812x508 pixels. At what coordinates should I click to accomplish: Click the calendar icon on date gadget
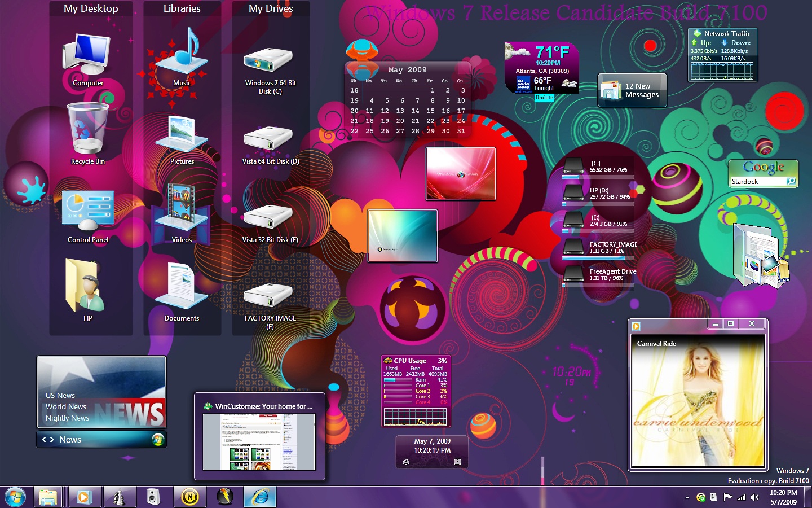(x=457, y=462)
